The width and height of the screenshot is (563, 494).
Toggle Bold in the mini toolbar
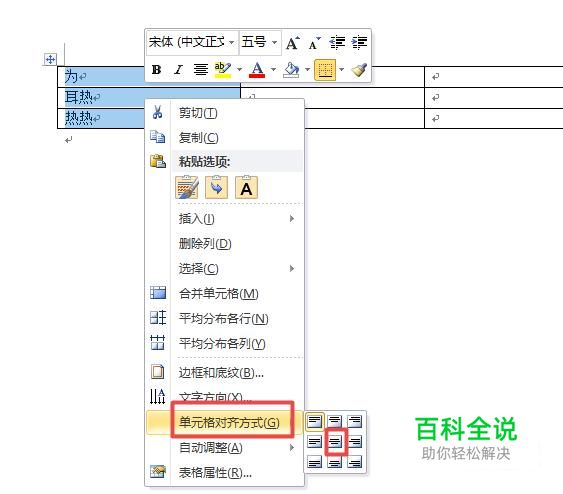pyautogui.click(x=157, y=69)
